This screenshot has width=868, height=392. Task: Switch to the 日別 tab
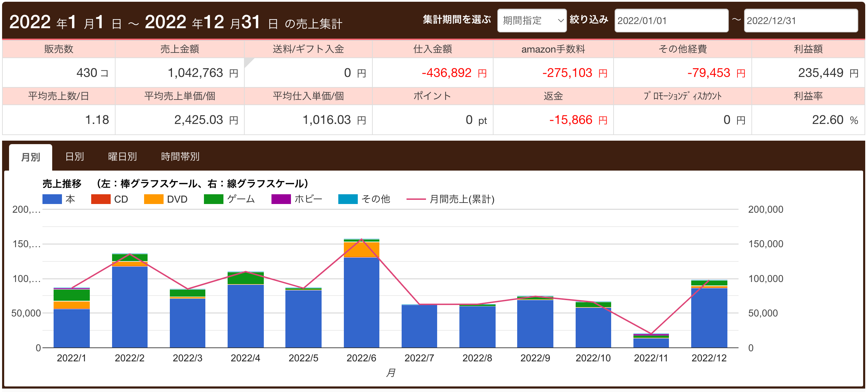pos(74,157)
